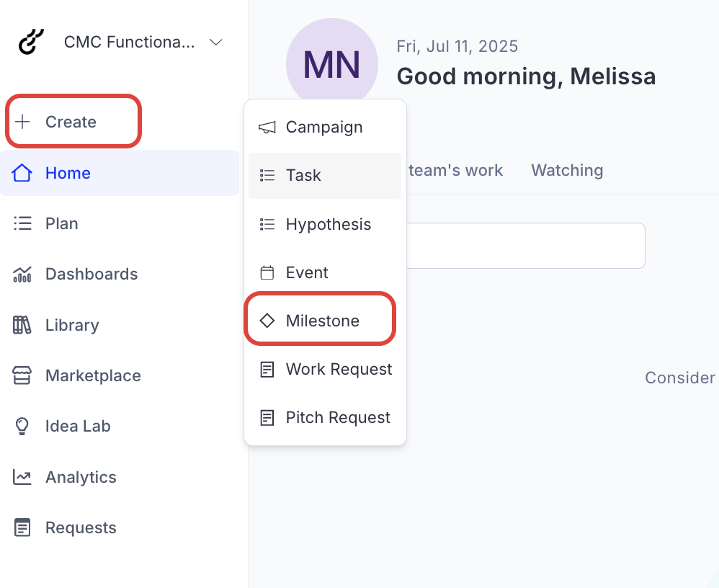This screenshot has width=719, height=588.
Task: Choose Work Request menu option
Action: point(339,369)
